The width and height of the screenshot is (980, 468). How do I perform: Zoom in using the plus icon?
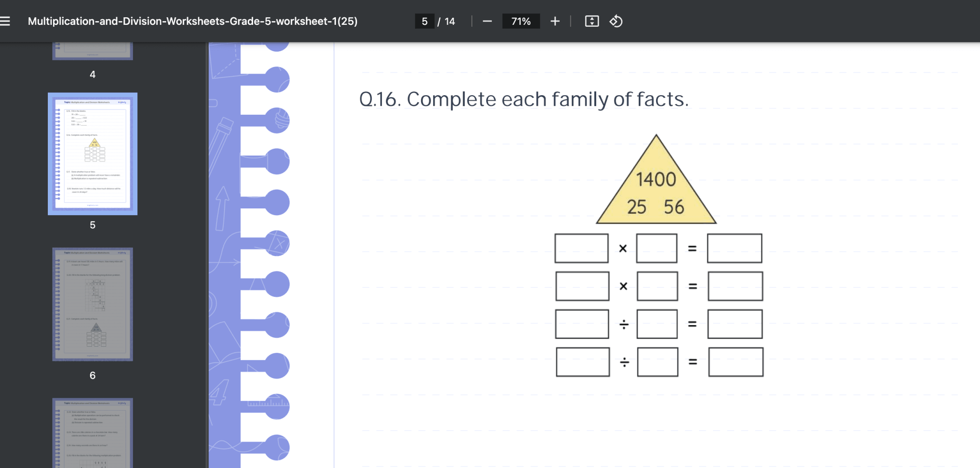(555, 21)
